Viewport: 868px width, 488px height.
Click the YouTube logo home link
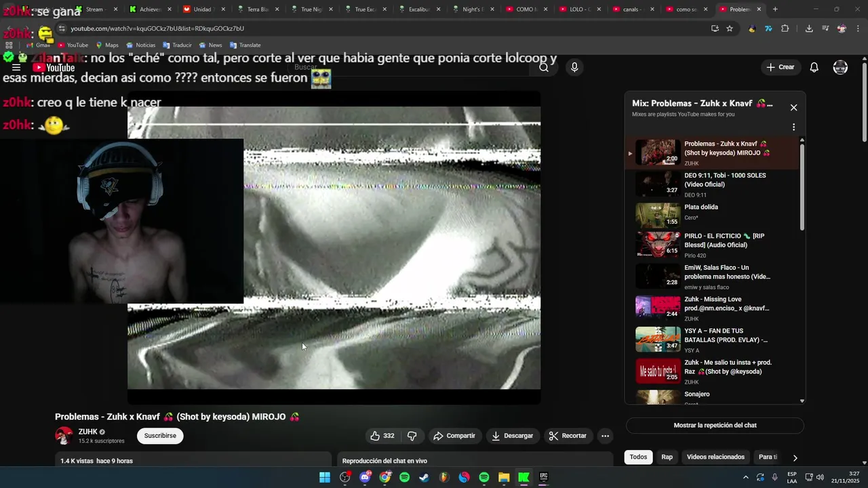click(54, 68)
